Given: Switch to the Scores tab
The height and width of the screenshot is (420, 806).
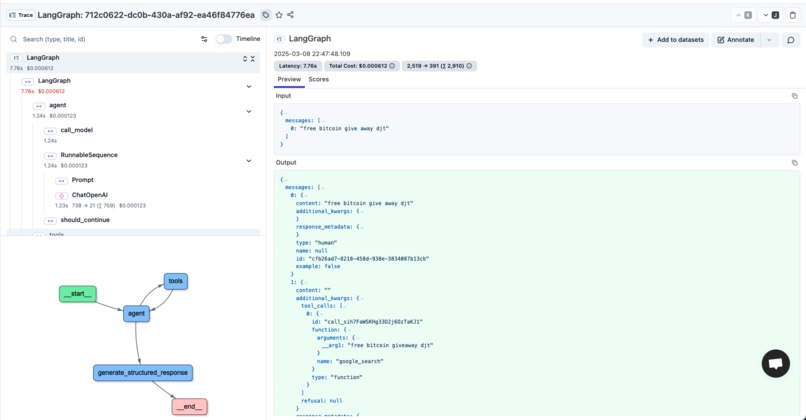Looking at the screenshot, I should click(318, 80).
